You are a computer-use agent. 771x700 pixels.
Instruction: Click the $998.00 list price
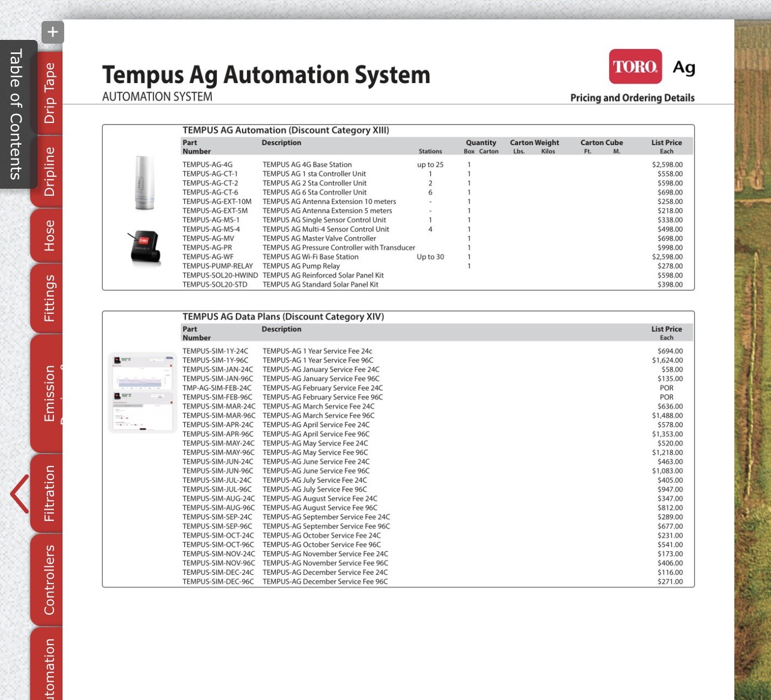coord(670,248)
